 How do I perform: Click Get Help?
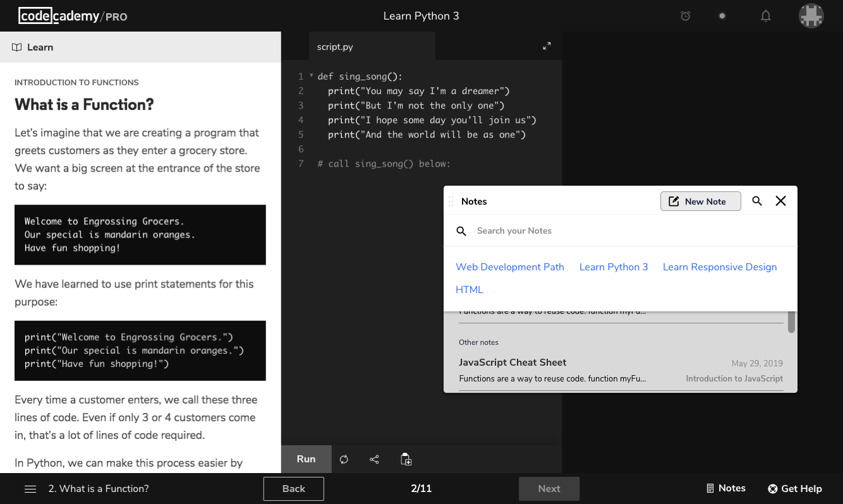click(795, 489)
